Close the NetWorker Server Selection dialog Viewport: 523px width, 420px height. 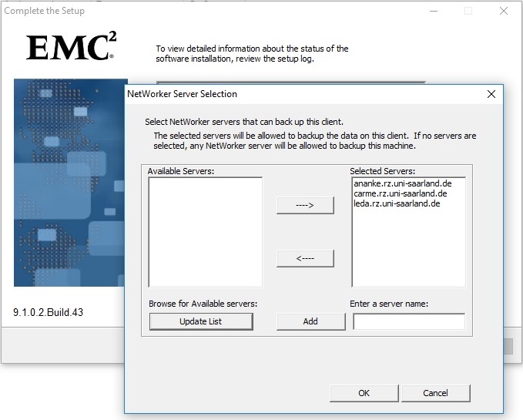(x=491, y=94)
